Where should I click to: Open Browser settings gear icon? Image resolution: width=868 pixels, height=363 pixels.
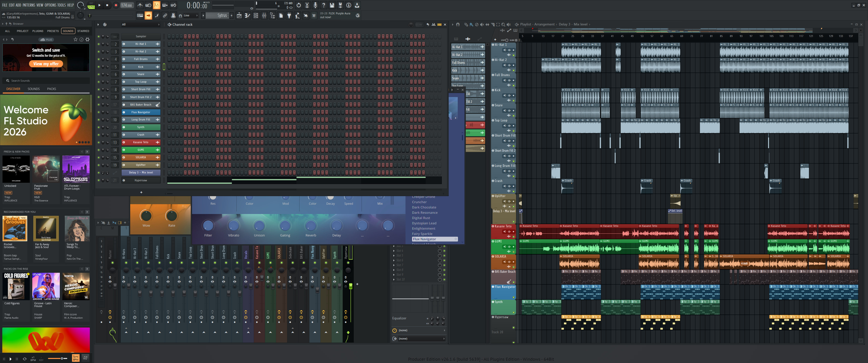point(88,39)
